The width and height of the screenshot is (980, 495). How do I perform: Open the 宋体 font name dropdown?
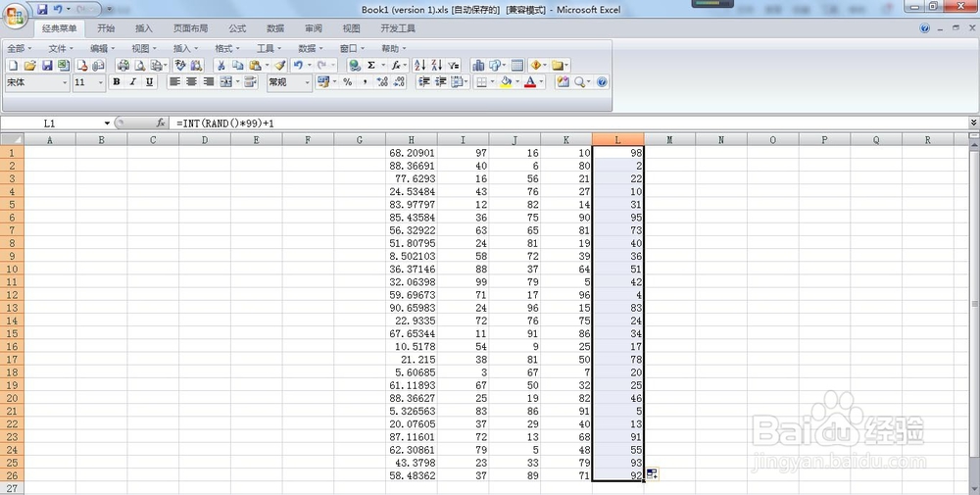65,82
